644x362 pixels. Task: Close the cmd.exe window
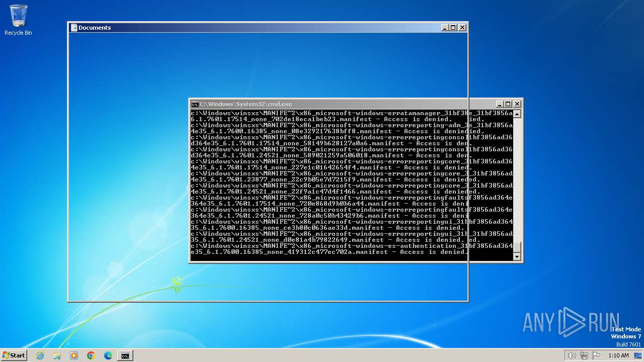tap(517, 104)
